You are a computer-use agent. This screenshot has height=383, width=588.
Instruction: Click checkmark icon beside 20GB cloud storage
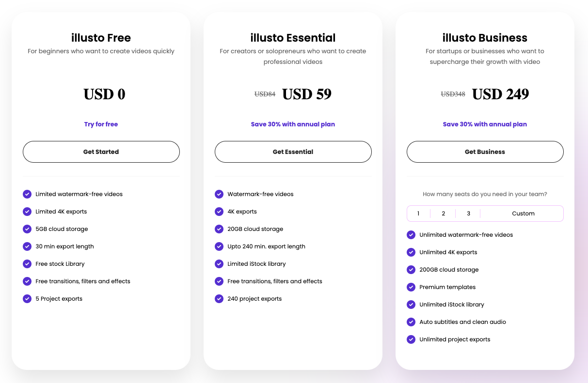coord(219,229)
